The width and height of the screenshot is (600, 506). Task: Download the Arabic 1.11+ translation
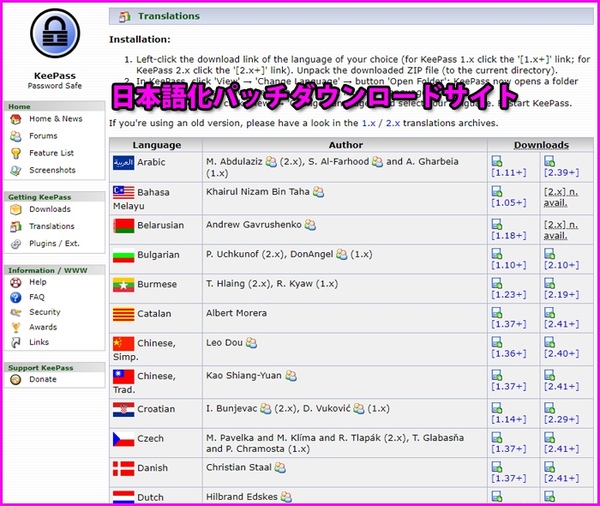tap(509, 173)
